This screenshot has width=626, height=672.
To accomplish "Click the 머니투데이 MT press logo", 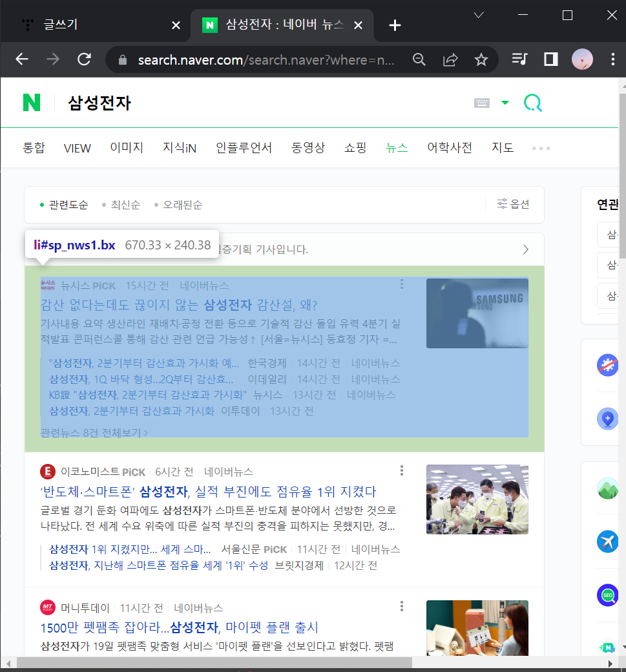I will pyautogui.click(x=48, y=607).
